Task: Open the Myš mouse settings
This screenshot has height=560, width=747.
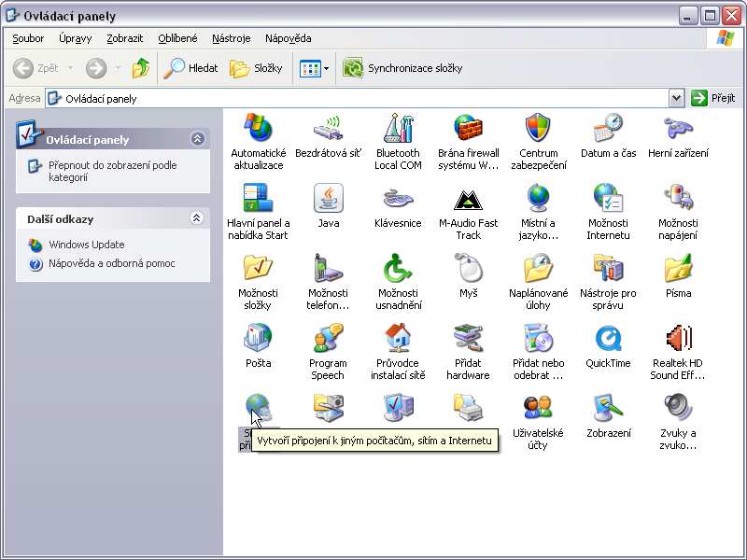Action: point(468,269)
